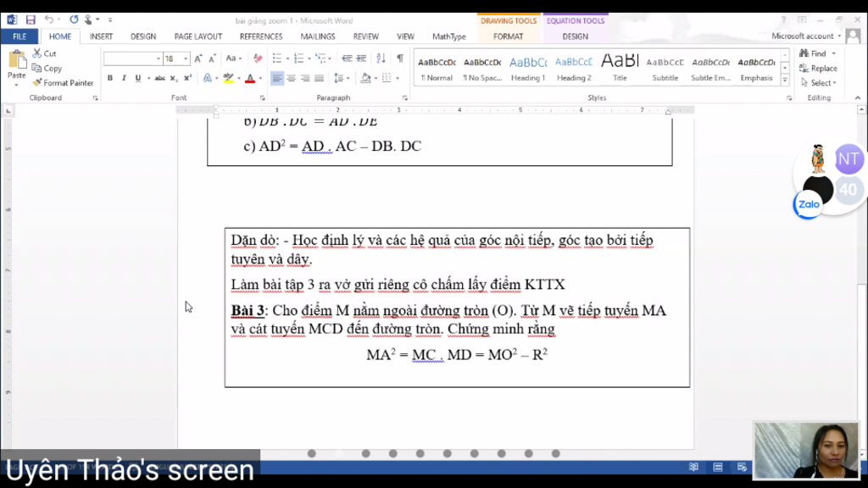Apply the Title style
The width and height of the screenshot is (868, 488).
(x=620, y=69)
